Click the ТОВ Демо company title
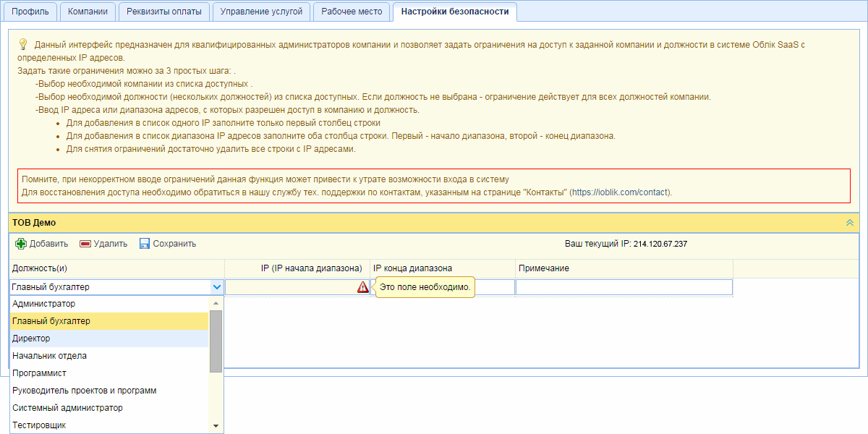 [34, 223]
